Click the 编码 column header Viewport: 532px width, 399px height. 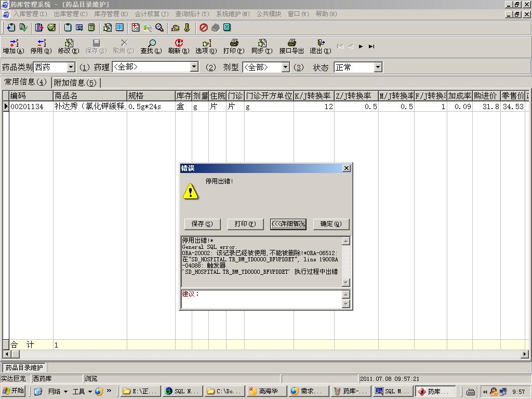pos(31,96)
